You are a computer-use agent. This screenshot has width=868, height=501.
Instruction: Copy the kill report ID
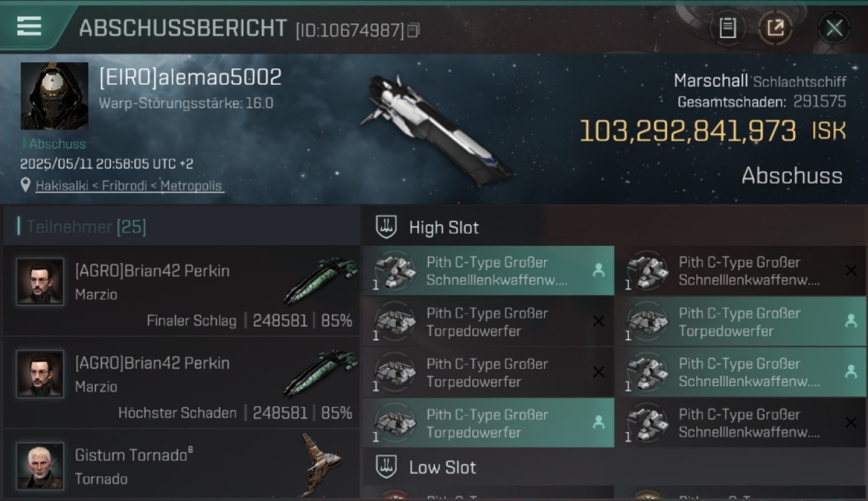pyautogui.click(x=413, y=30)
